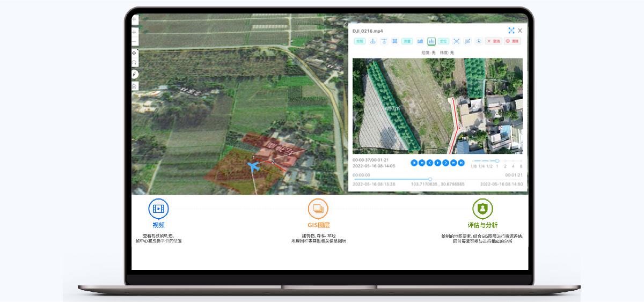Click the circled arrow locate icon

point(479,41)
